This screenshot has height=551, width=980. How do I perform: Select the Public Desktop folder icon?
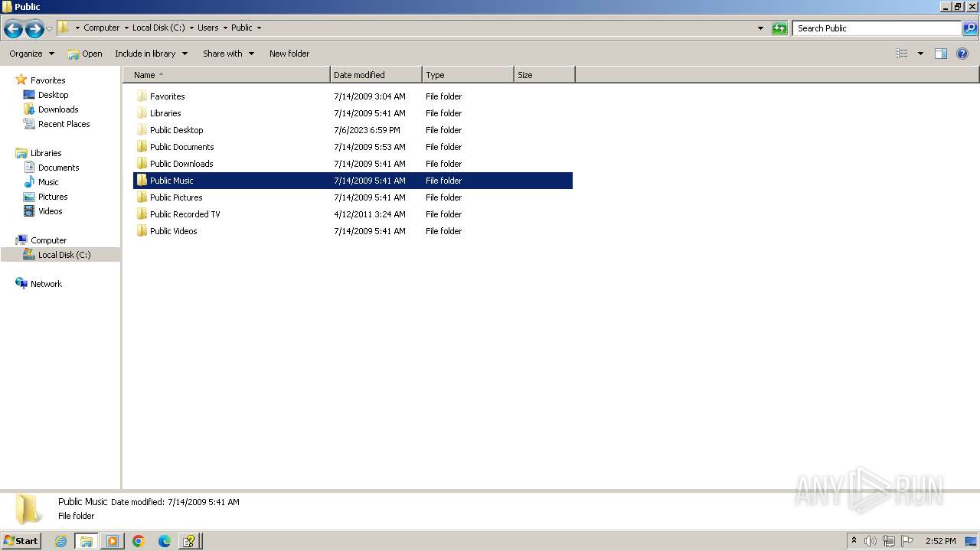pos(142,130)
